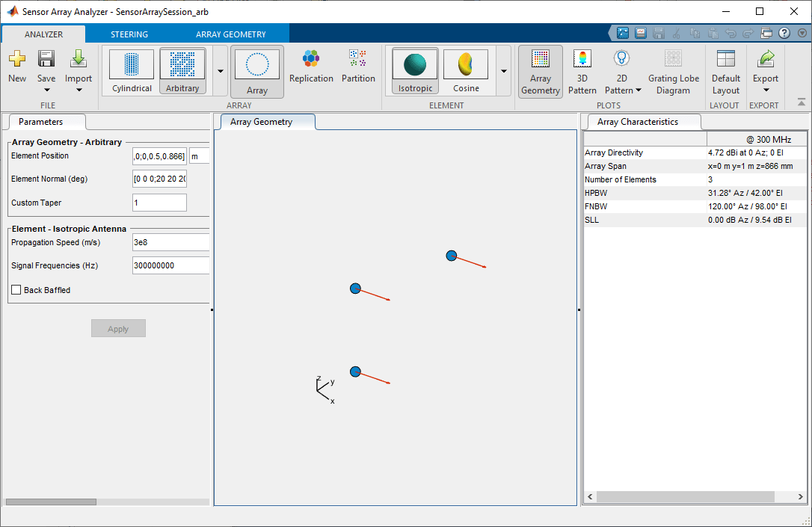
Task: Collapse the toolstrip ribbon
Action: pos(801,102)
